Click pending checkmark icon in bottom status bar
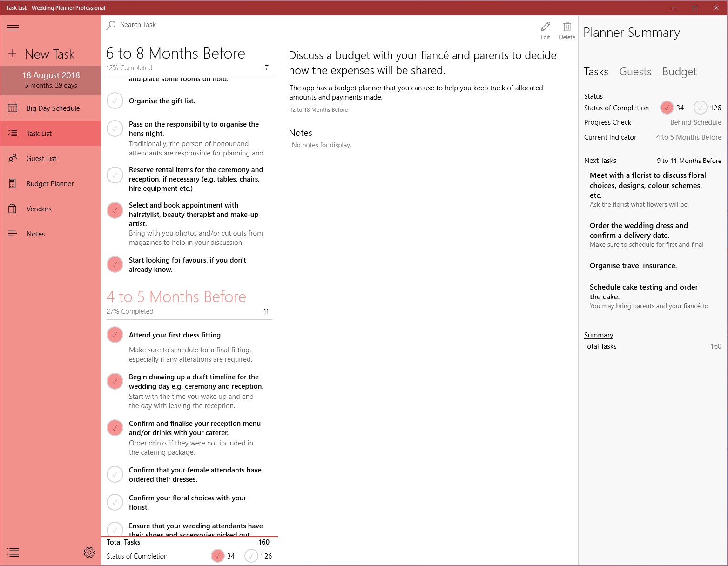728x566 pixels. point(251,556)
